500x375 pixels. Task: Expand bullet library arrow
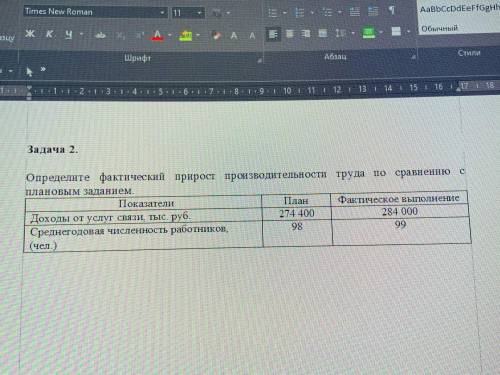click(285, 13)
